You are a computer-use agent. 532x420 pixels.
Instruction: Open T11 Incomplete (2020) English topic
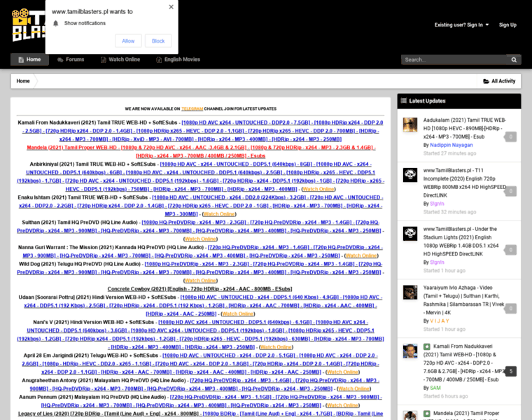(x=464, y=183)
